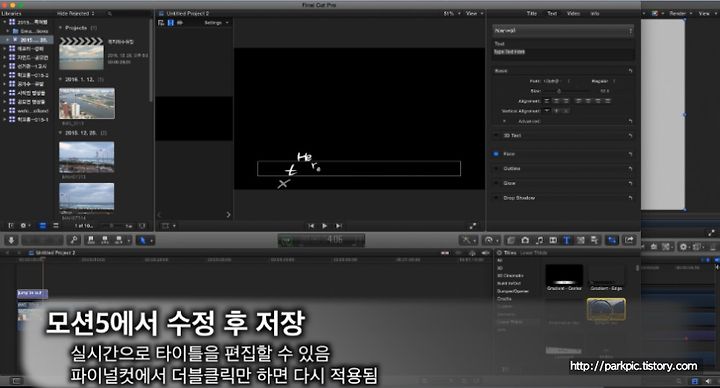Viewport: 720px width, 388px height.
Task: Collapse the Projects group triangle
Action: (61, 28)
